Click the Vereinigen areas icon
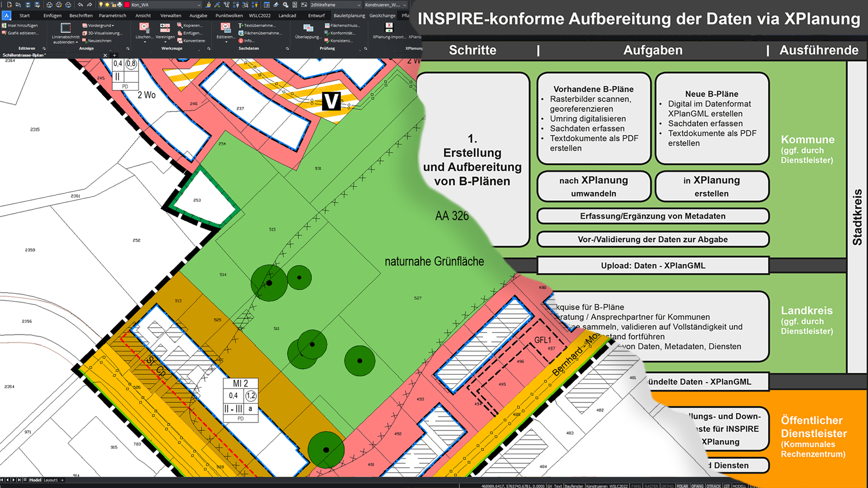The height and width of the screenshot is (488, 868). [x=165, y=27]
